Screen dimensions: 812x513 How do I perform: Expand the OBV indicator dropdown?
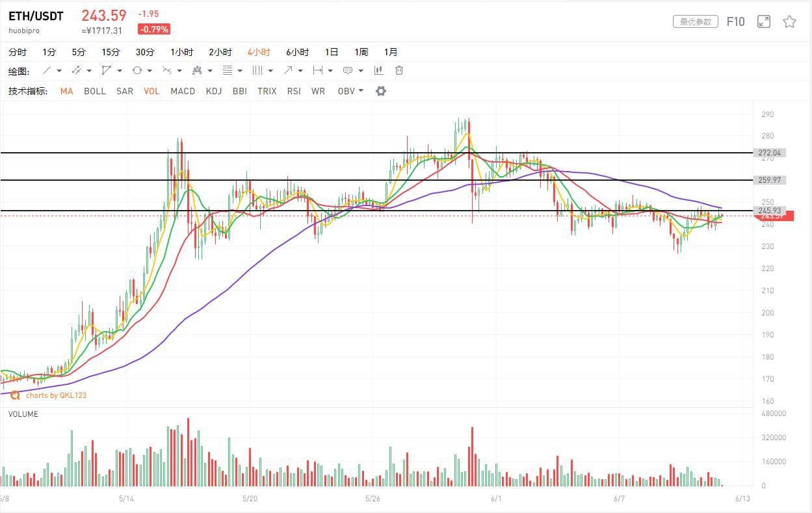point(360,91)
